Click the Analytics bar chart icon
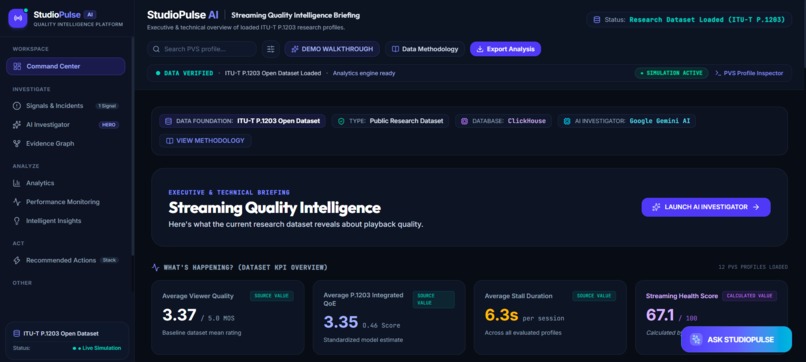 click(17, 183)
